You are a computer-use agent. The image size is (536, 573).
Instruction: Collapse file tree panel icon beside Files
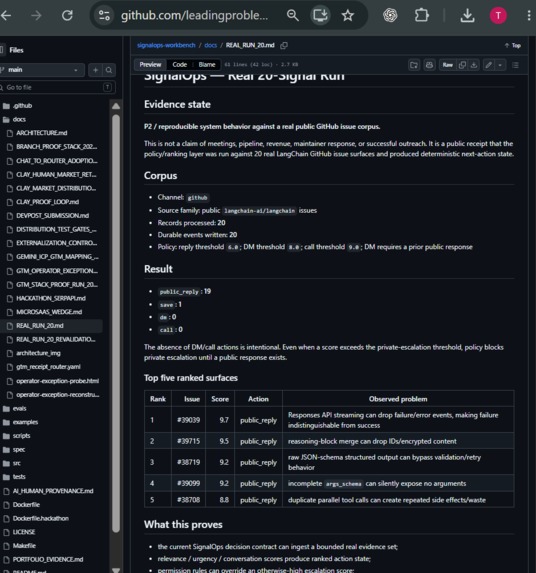(2, 50)
